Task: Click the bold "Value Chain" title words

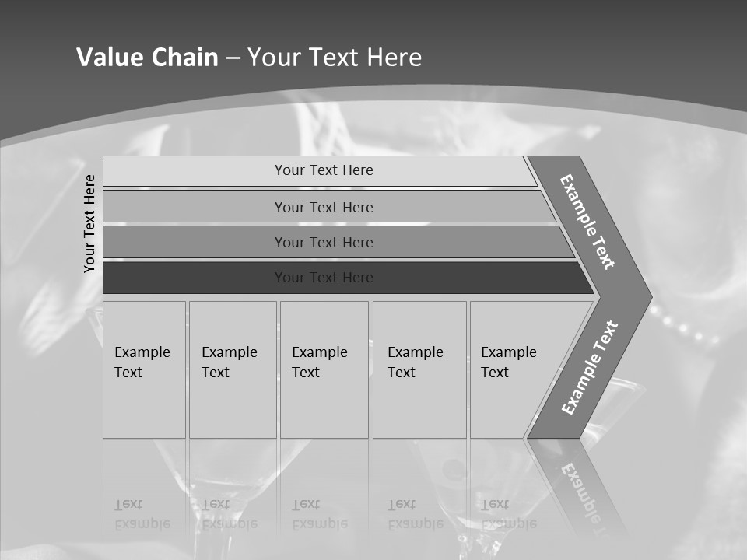Action: (147, 58)
